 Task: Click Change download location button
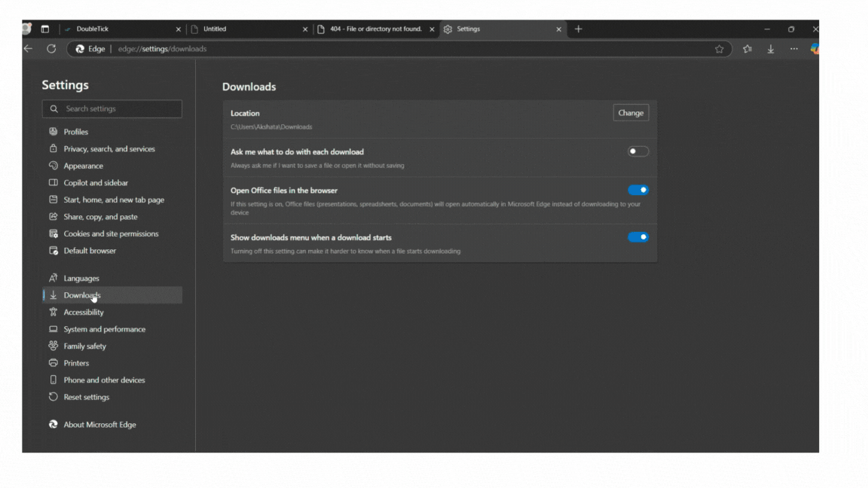click(631, 113)
